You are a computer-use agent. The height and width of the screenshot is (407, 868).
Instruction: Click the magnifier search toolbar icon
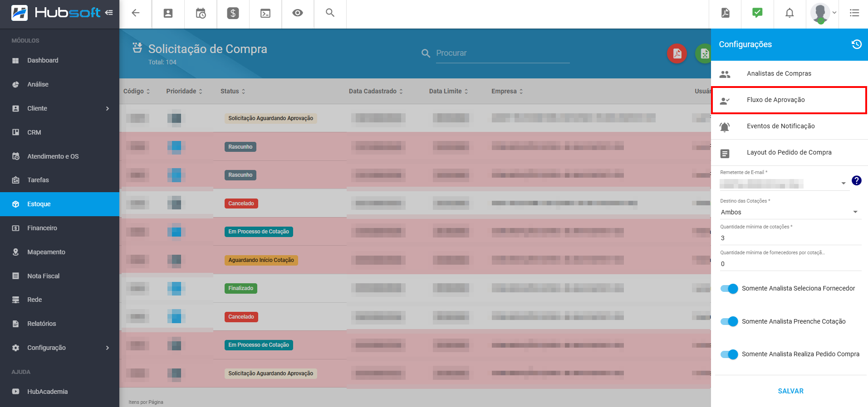pyautogui.click(x=330, y=13)
